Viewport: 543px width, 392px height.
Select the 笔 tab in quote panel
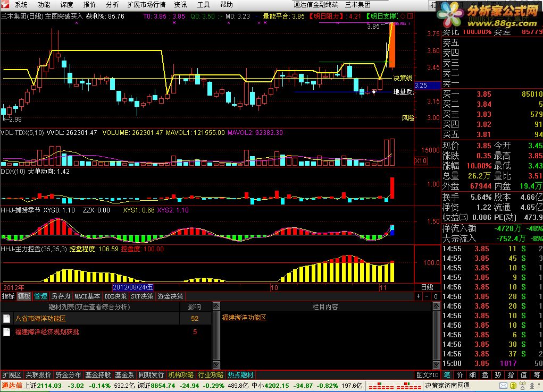coord(447,374)
